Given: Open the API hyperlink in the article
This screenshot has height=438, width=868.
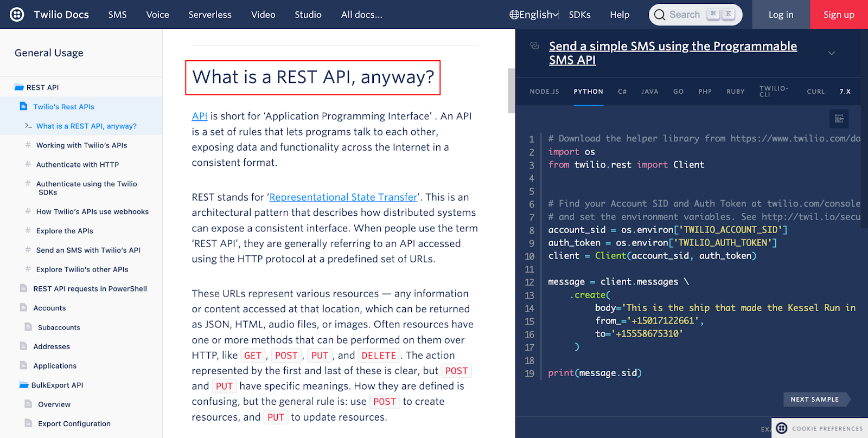Looking at the screenshot, I should click(x=200, y=116).
